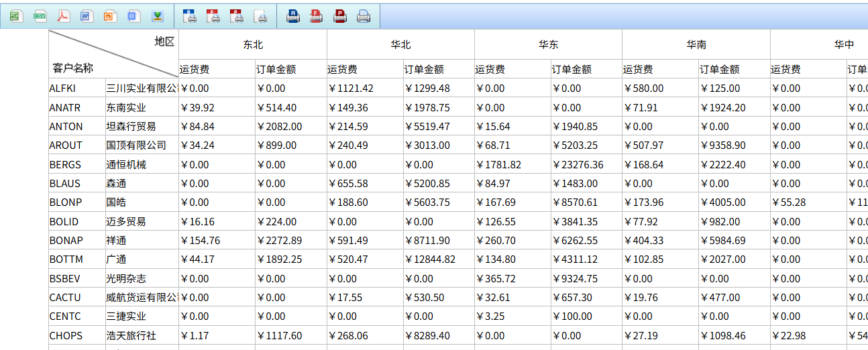Export report as image with green download icon
This screenshot has width=868, height=350.
pos(157,16)
